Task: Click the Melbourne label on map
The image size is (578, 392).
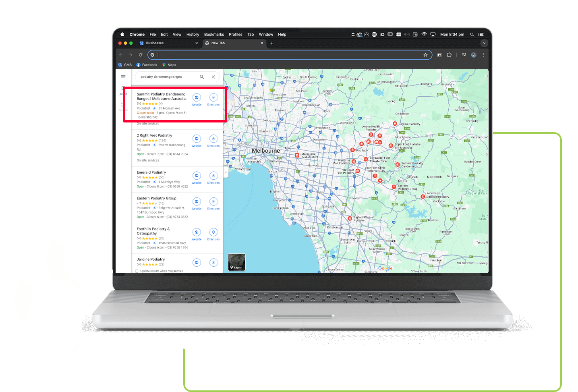Action: (266, 151)
